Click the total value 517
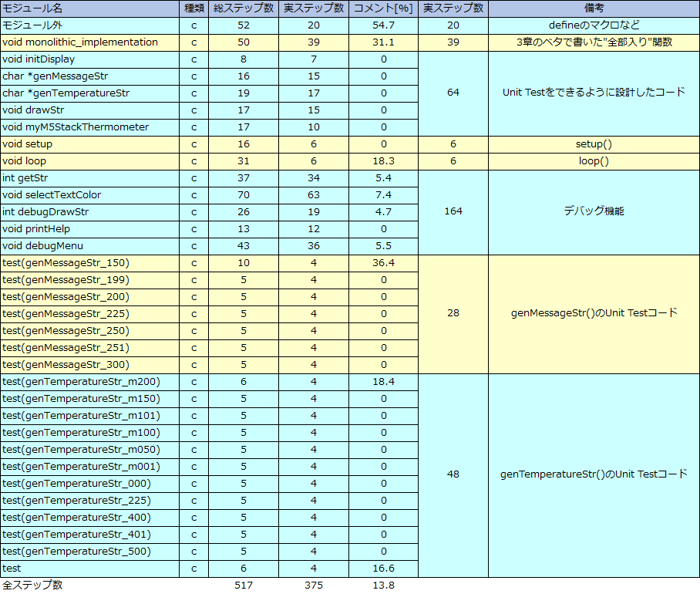Screen dimensions: 700x594 tap(244, 586)
